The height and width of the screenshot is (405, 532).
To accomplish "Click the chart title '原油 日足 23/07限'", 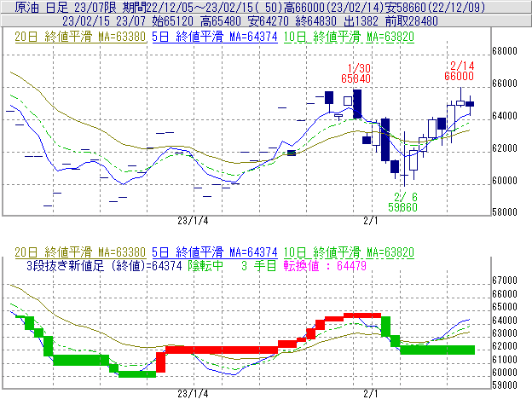I will pyautogui.click(x=66, y=7).
